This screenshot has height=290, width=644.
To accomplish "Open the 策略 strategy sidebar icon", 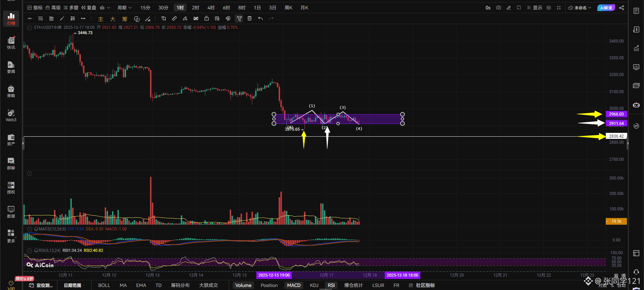I will coord(11,91).
